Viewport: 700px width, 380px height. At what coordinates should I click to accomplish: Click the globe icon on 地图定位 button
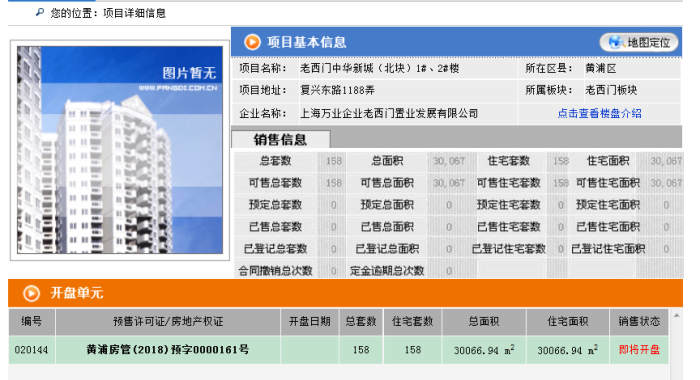[x=616, y=42]
